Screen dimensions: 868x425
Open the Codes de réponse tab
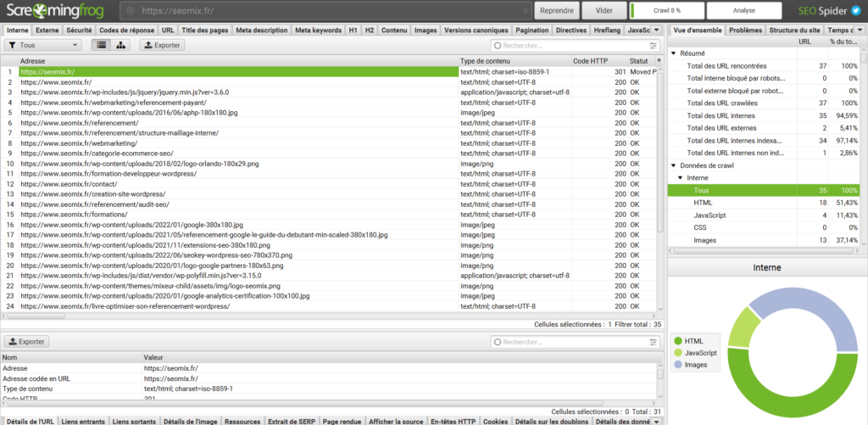pos(125,30)
